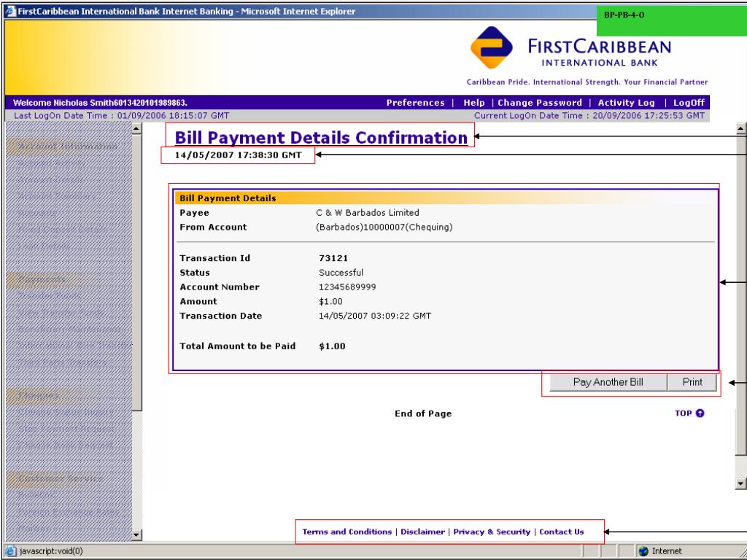Click the 14/05/2007 17:38:30 GMT timestamp
Image resolution: width=747 pixels, height=560 pixels.
click(239, 155)
